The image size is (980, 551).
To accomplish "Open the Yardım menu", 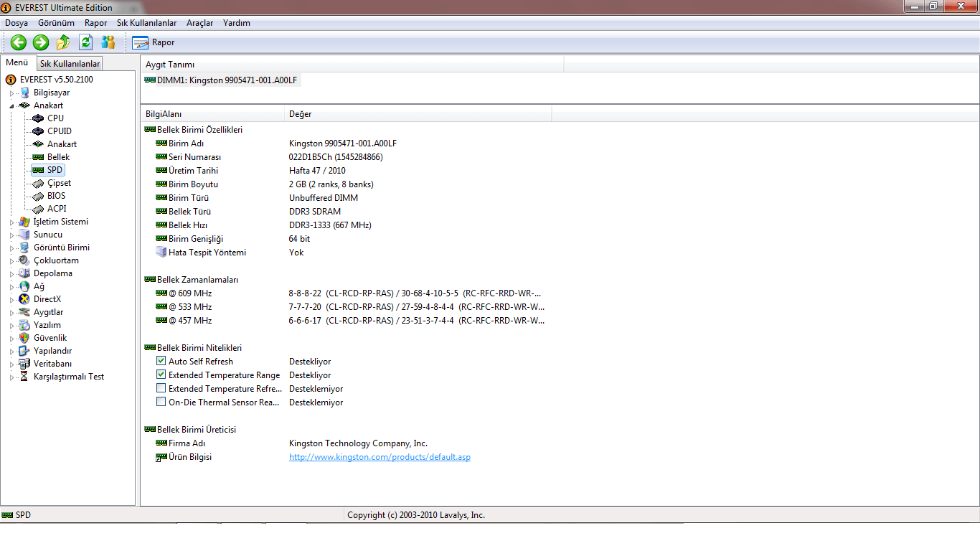I will 237,23.
